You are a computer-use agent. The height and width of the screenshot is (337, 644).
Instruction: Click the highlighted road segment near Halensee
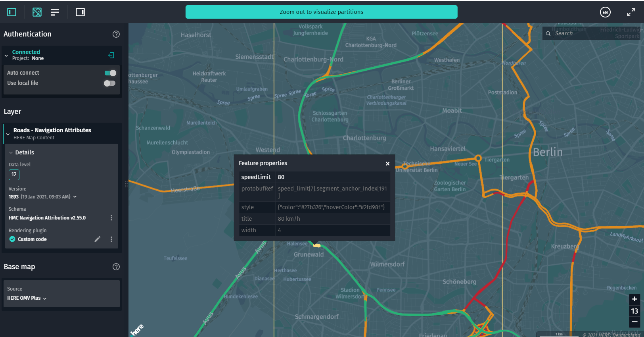[316, 245]
